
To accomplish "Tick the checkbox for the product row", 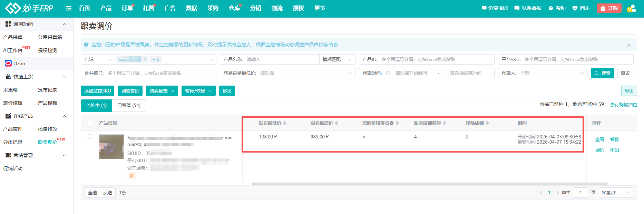I will pyautogui.click(x=90, y=137).
